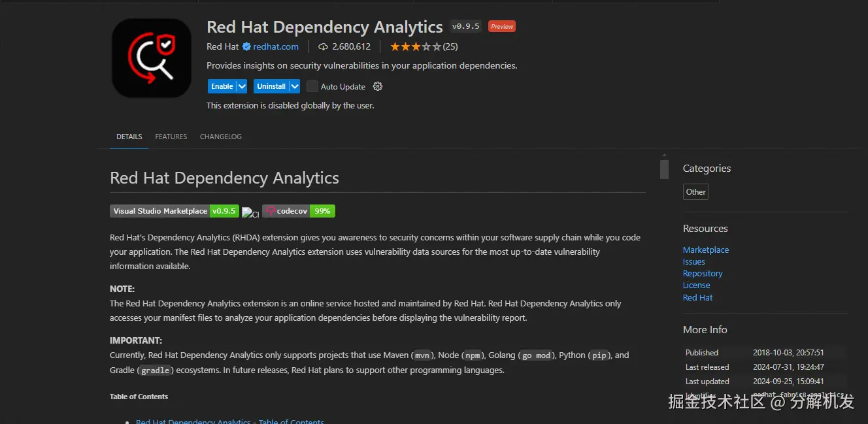Image resolution: width=868 pixels, height=424 pixels.
Task: Click the verified publisher badge beside redhat.com
Action: point(246,46)
